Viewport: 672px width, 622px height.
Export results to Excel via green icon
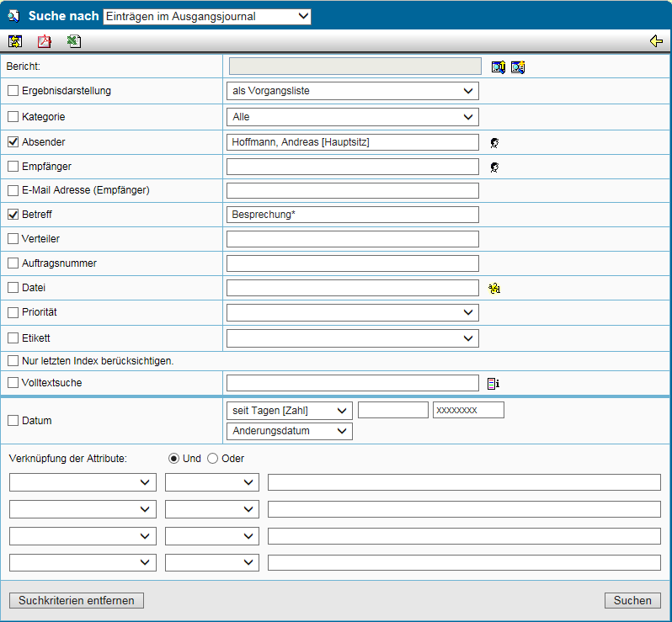[x=74, y=41]
